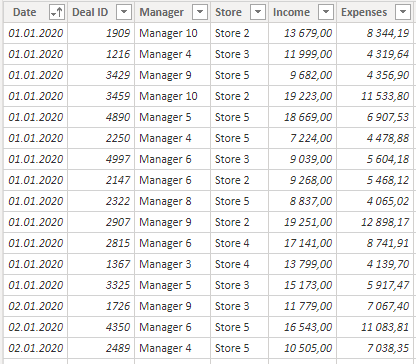Open the Income column filter dropdown
This screenshot has height=364, width=416.
click(326, 12)
